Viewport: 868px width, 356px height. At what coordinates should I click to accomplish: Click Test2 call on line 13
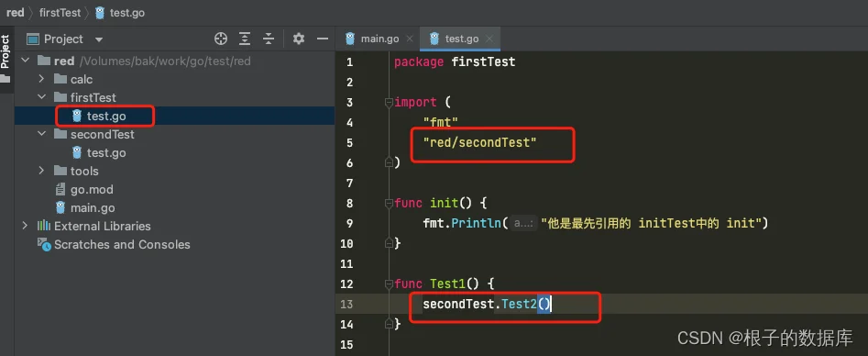pyautogui.click(x=520, y=304)
